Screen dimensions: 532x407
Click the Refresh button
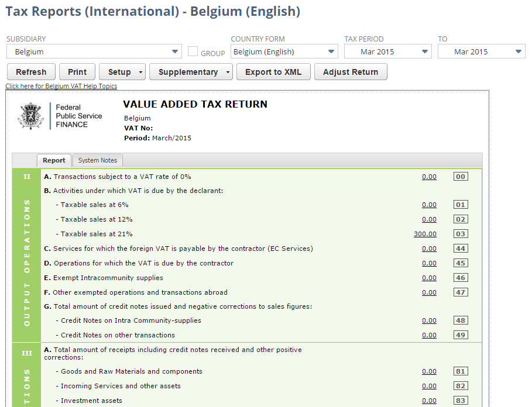[x=31, y=71]
